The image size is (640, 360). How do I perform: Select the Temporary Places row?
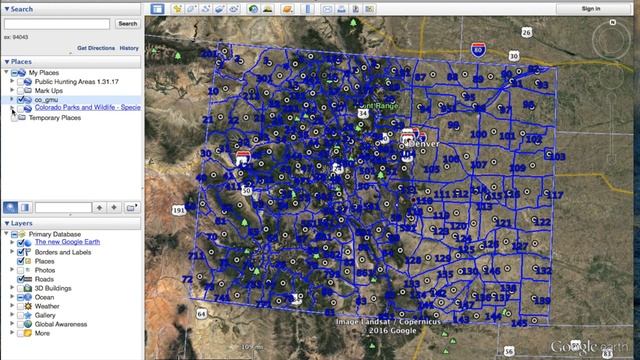(55, 118)
